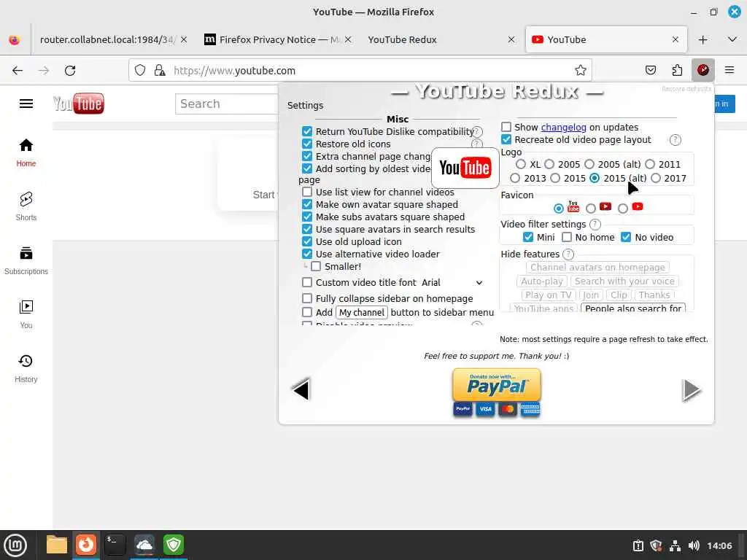
Task: List all tabs chevron
Action: 732,39
